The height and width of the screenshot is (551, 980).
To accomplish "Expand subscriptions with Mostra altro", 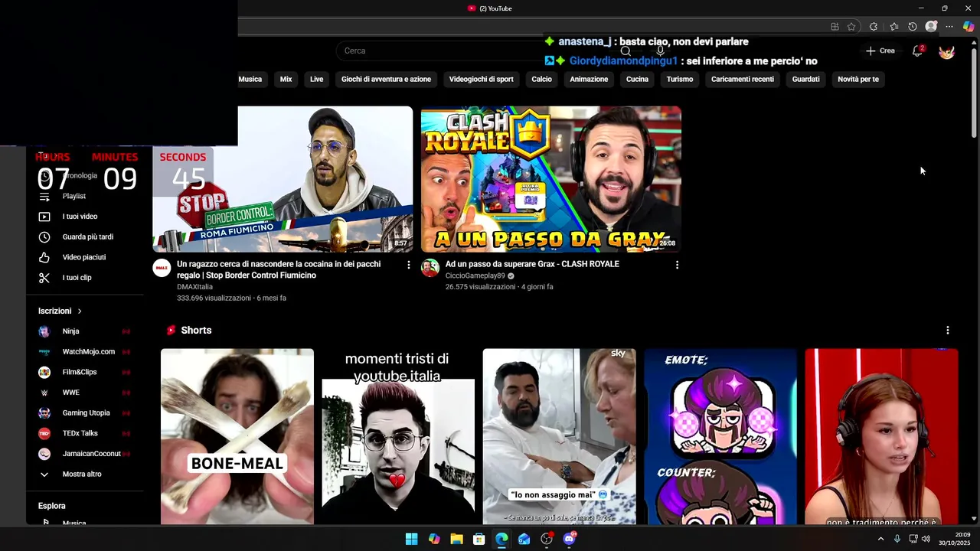I will click(84, 474).
